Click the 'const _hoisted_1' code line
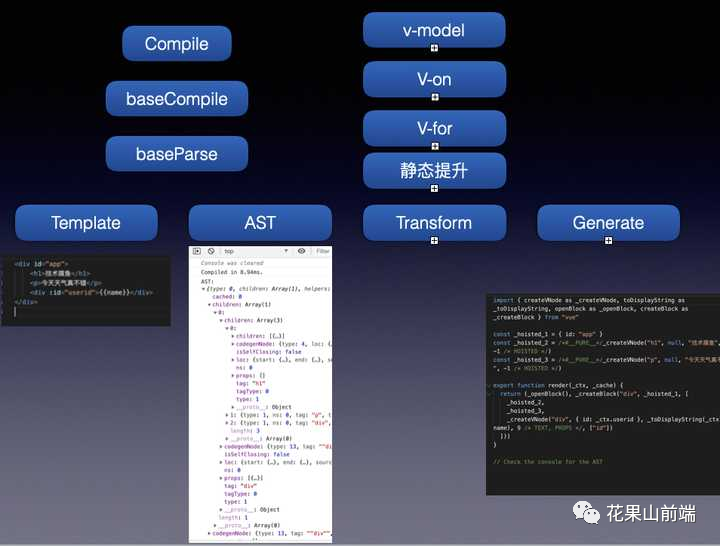 click(548, 334)
